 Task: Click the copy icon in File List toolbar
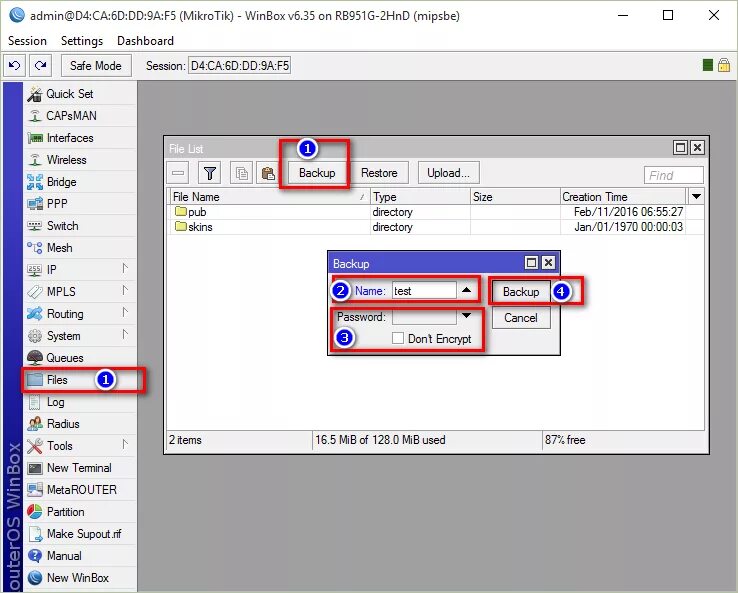(241, 173)
